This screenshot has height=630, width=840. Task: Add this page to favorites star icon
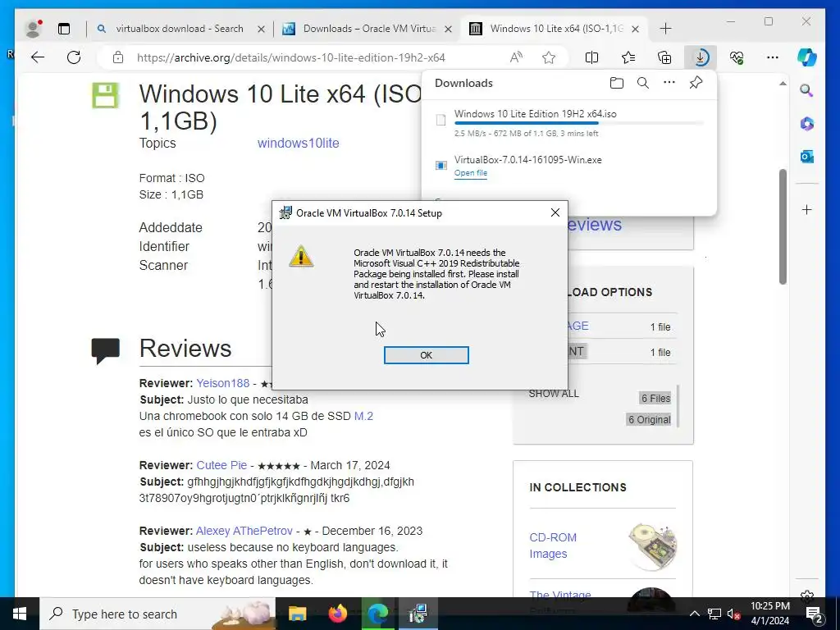pos(549,57)
